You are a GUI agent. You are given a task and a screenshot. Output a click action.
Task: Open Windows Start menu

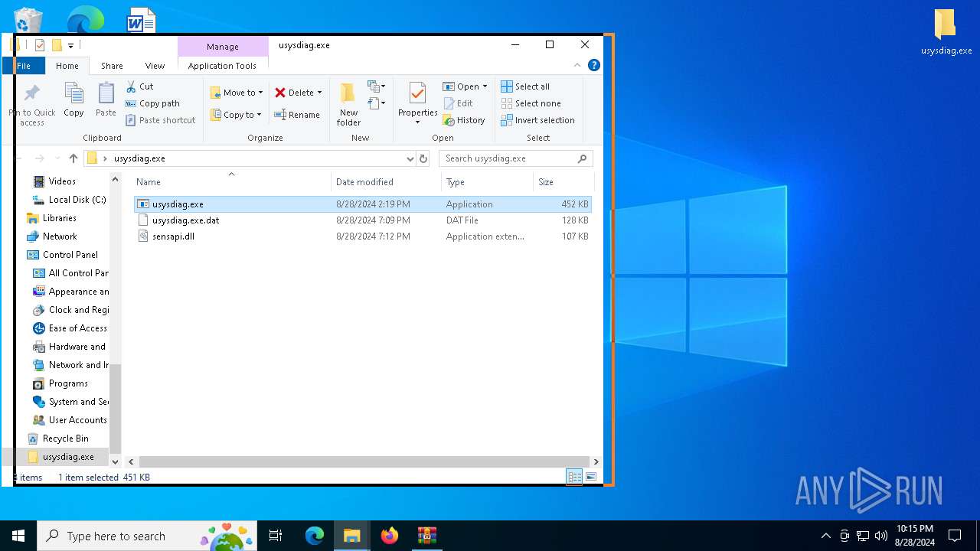click(x=18, y=536)
